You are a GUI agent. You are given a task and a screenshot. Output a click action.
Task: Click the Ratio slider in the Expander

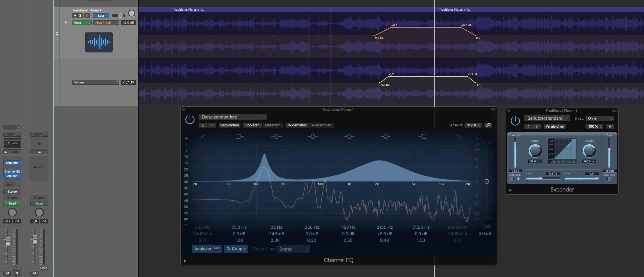point(543,178)
